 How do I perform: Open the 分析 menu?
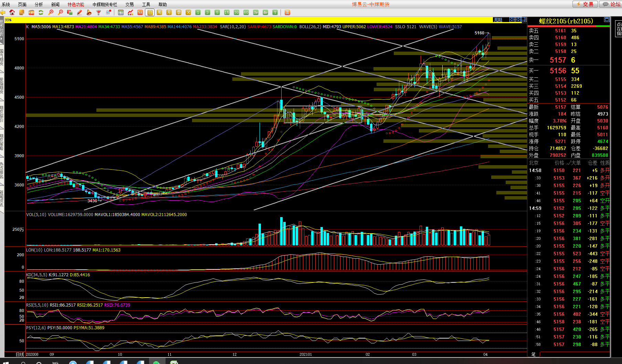coord(39,4)
